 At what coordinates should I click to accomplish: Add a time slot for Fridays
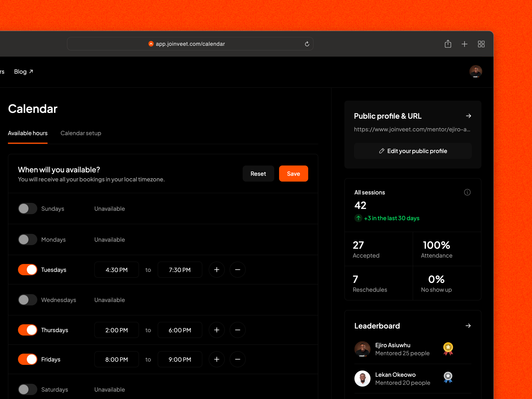point(217,359)
